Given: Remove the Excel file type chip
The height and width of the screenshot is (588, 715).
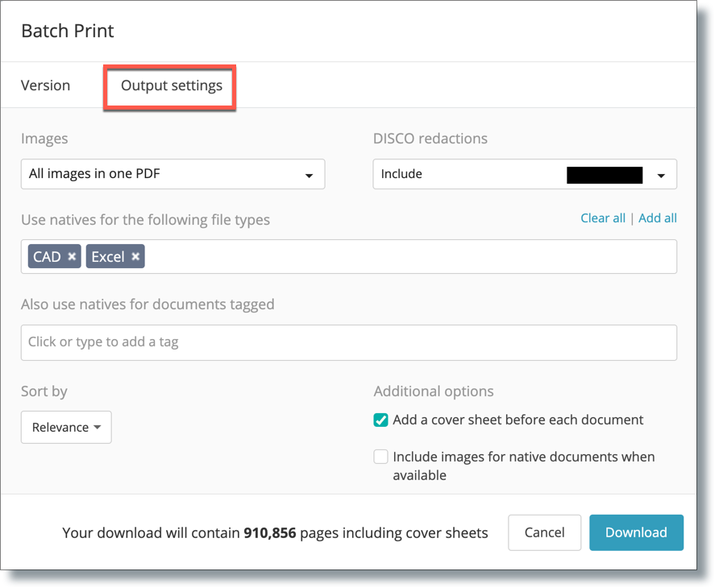Looking at the screenshot, I should pos(135,256).
